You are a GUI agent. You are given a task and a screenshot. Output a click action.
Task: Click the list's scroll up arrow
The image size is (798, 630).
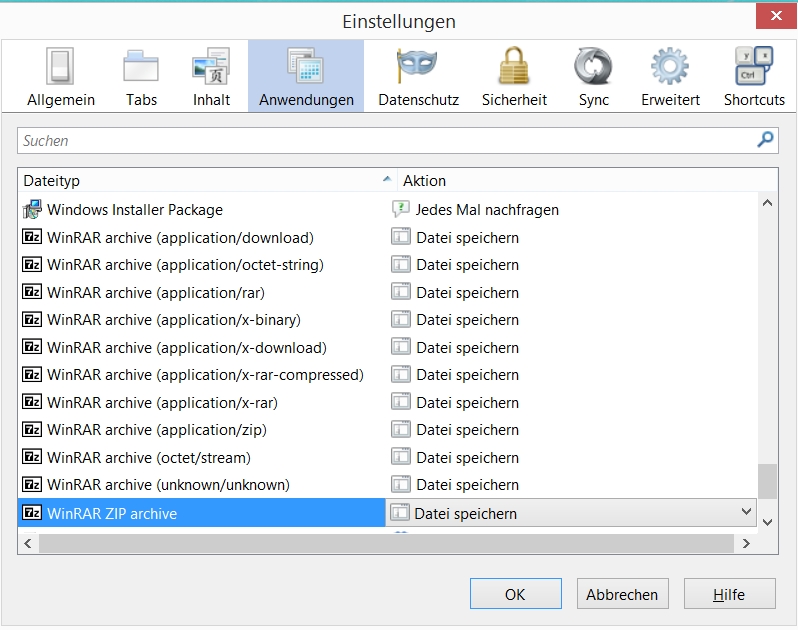pyautogui.click(x=767, y=203)
